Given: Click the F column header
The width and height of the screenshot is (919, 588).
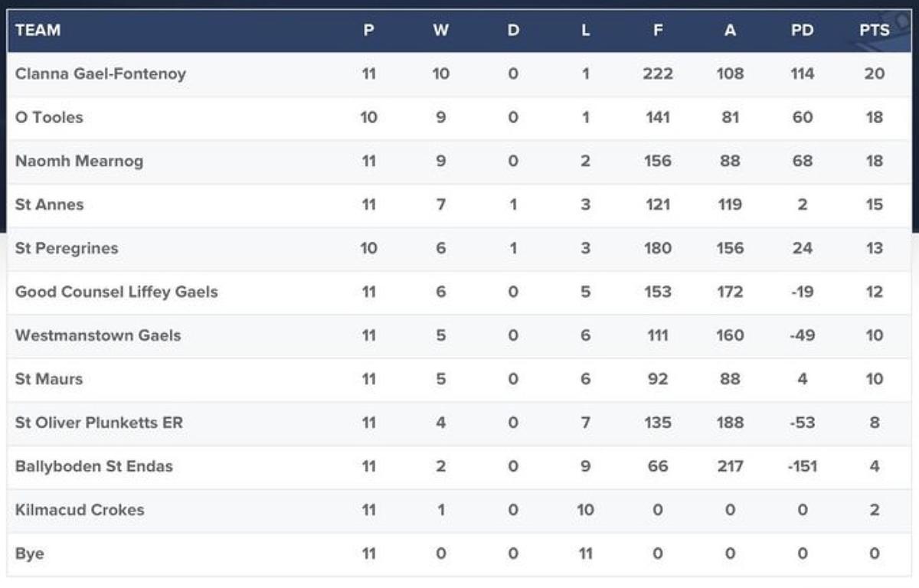Looking at the screenshot, I should point(657,31).
